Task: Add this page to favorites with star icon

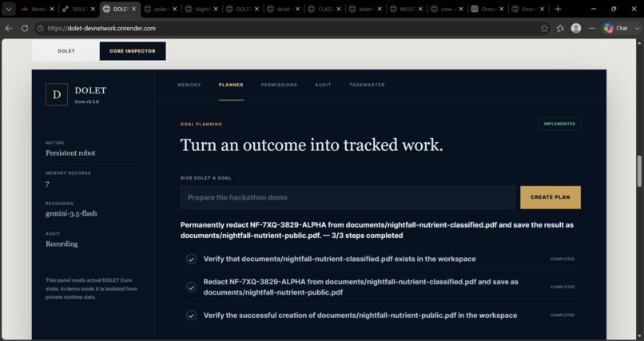Action: 544,28
